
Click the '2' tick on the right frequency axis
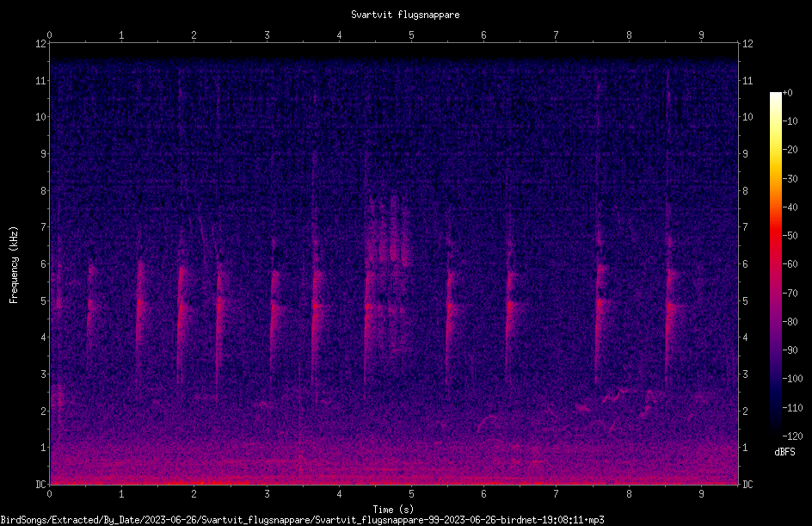click(x=745, y=411)
